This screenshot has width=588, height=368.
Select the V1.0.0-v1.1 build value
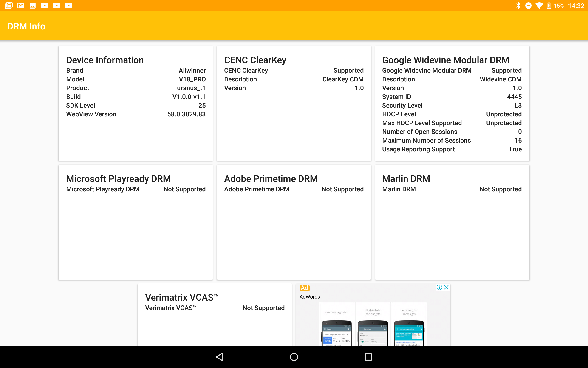pyautogui.click(x=189, y=97)
